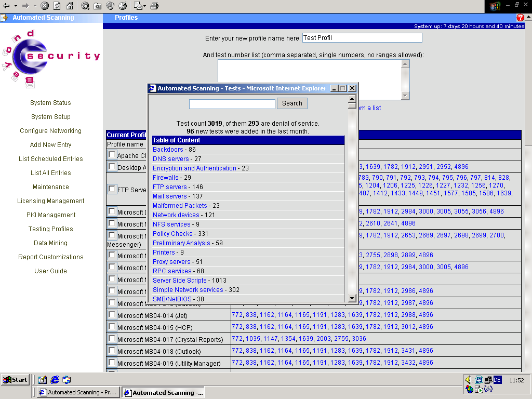Click the browser Forward arrow
The height and width of the screenshot is (399, 532).
pos(25,6)
